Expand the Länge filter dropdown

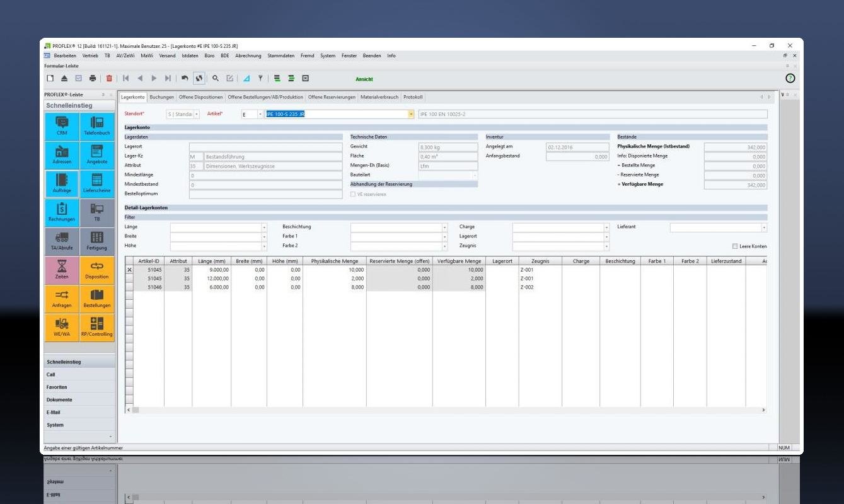264,227
